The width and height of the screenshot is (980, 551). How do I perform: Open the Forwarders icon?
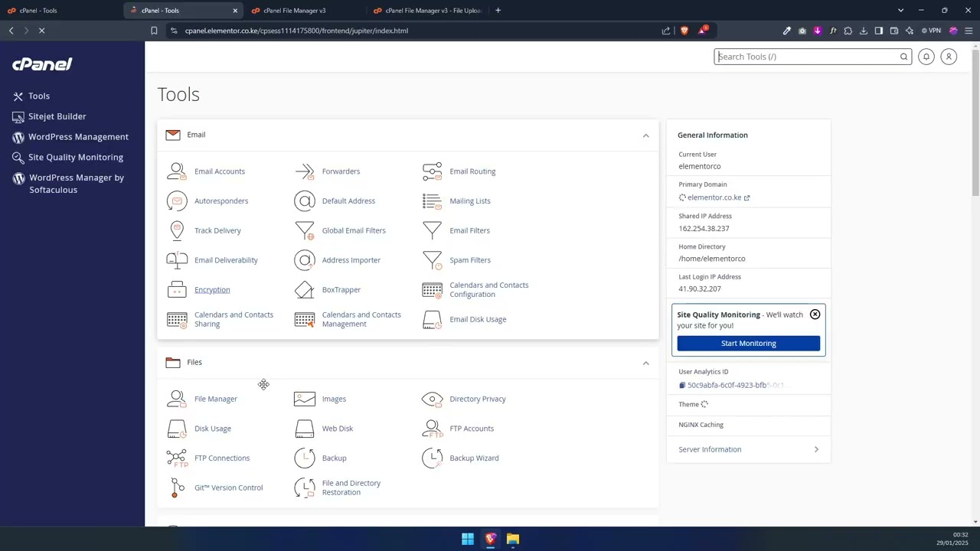pos(305,171)
